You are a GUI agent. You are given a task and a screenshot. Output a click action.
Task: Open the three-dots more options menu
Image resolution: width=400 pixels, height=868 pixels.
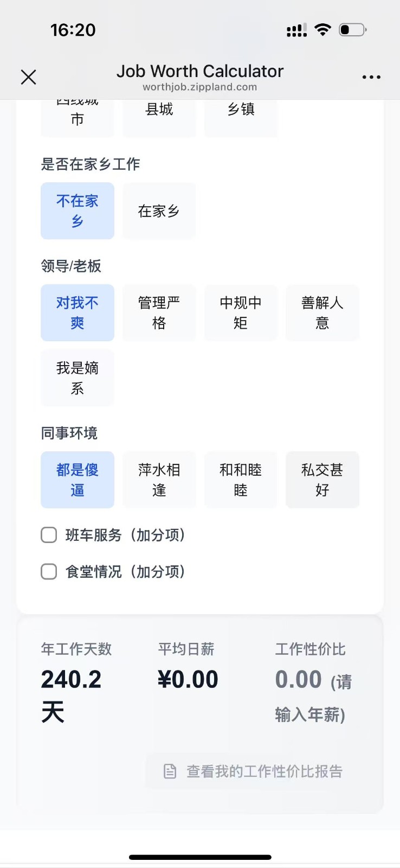371,77
